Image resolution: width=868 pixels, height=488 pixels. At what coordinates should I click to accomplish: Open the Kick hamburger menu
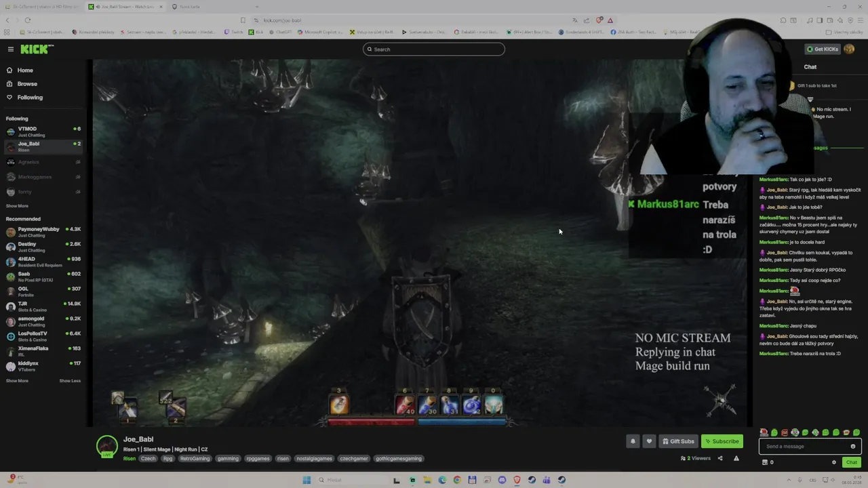[11, 49]
